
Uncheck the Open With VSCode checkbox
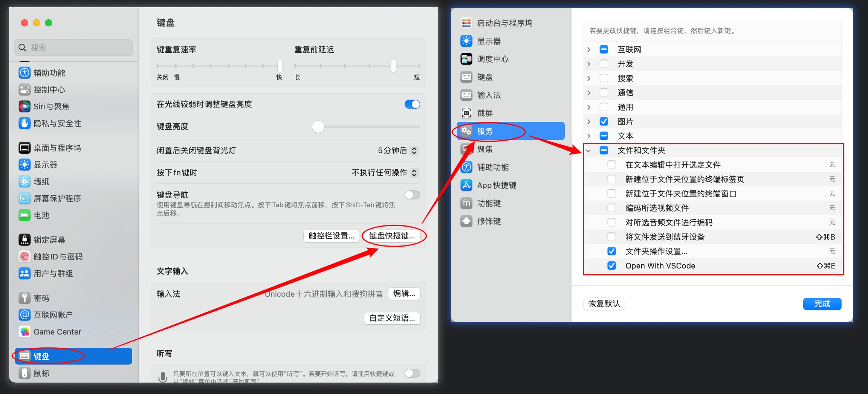[611, 266]
